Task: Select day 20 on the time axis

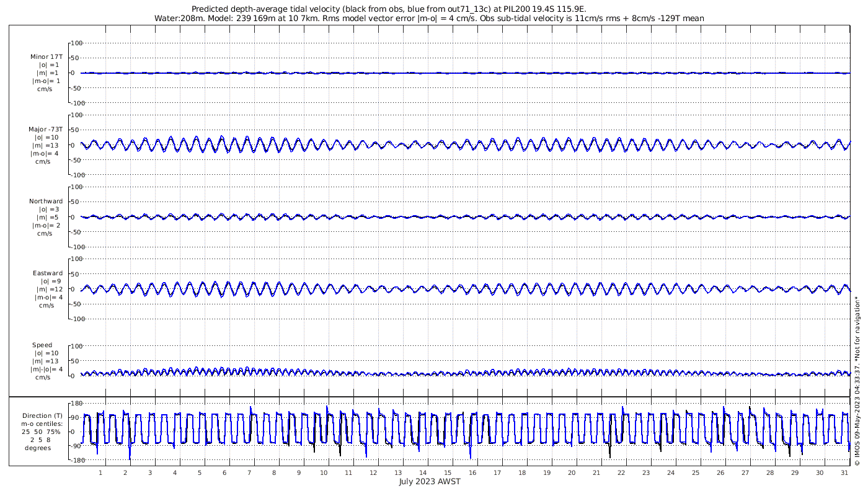Action: point(572,472)
